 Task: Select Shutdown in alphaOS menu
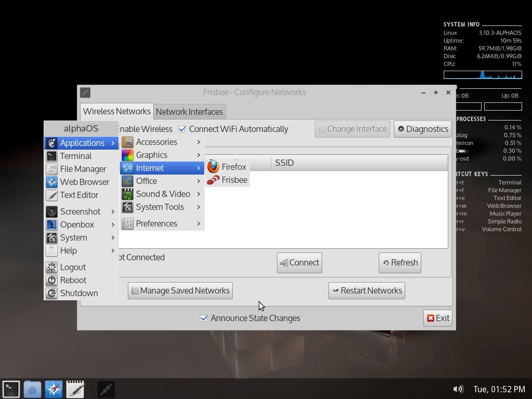coord(82,293)
